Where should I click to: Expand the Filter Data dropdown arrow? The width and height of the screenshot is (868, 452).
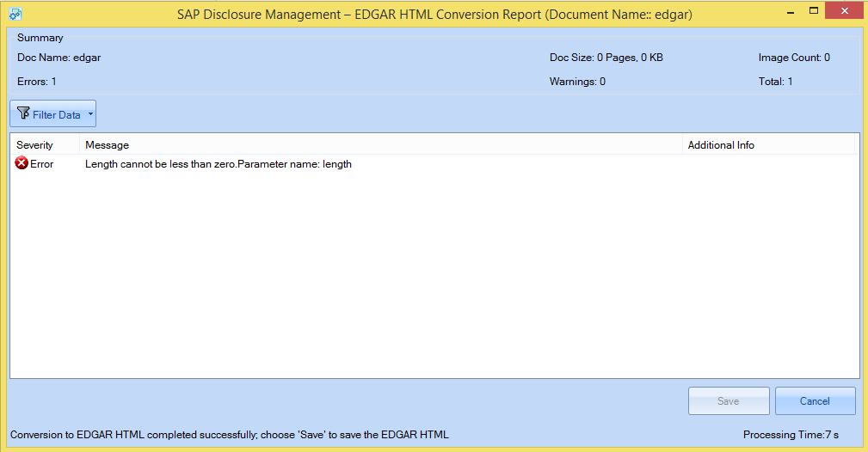pyautogui.click(x=91, y=114)
